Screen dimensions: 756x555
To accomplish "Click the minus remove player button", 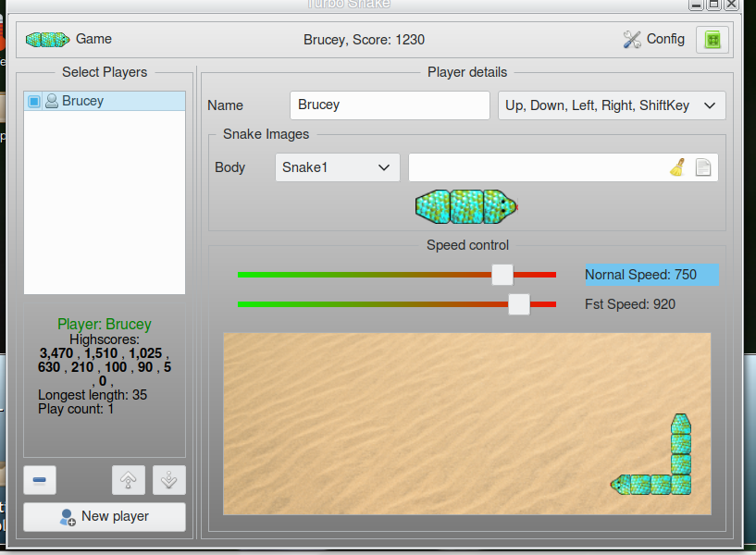I will pos(40,480).
